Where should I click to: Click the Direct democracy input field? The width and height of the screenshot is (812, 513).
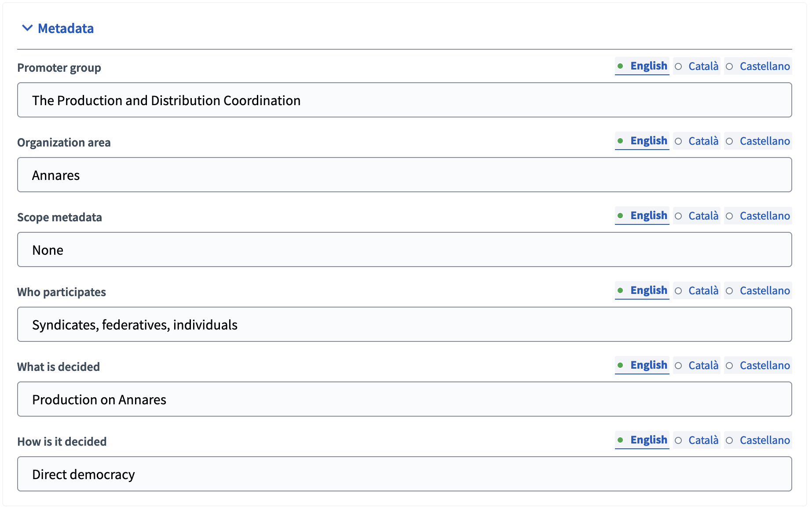pos(404,474)
